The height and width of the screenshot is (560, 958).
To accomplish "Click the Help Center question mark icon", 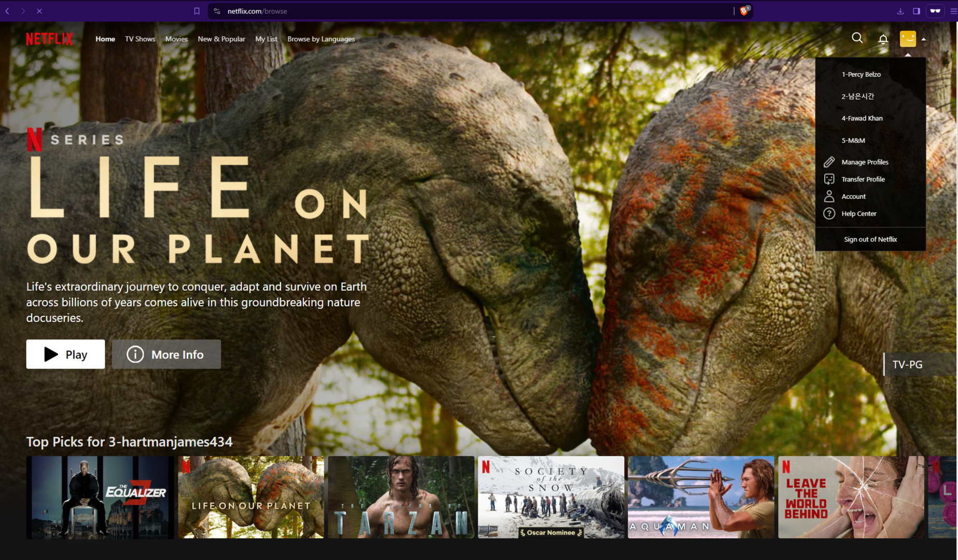I will 829,213.
